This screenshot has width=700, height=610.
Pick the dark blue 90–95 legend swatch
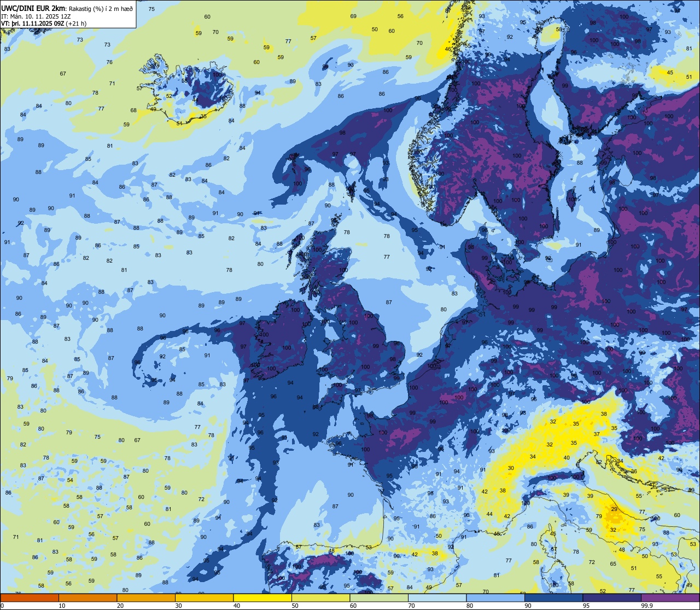[x=553, y=597]
